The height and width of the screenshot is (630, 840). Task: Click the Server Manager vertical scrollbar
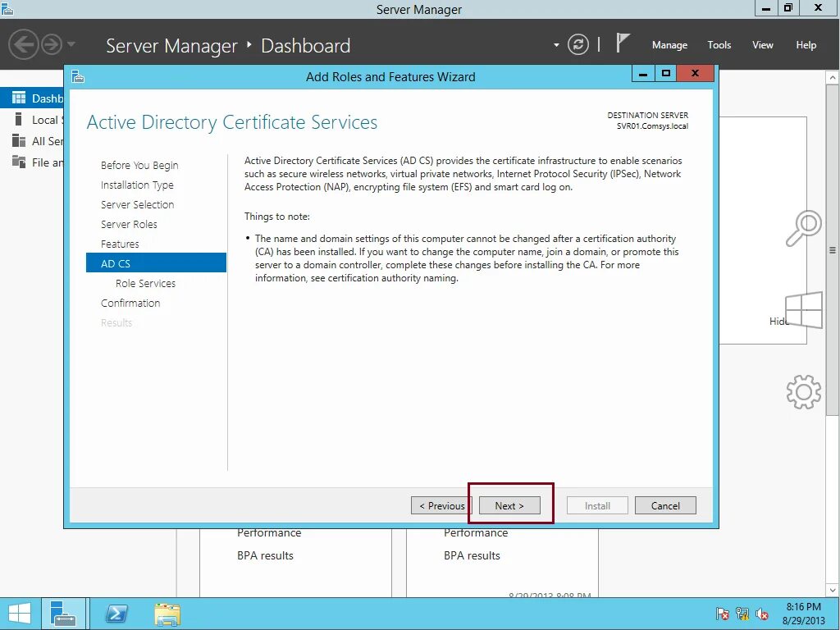[832, 249]
